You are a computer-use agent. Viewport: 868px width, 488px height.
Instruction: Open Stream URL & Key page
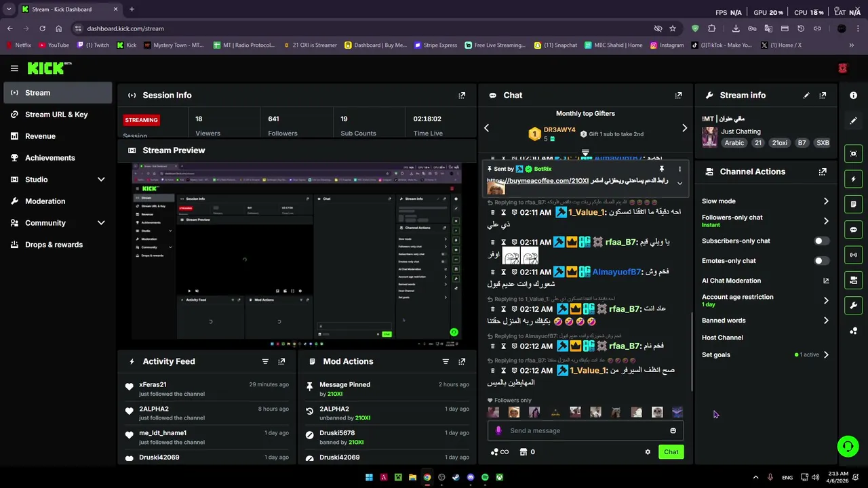(x=58, y=115)
